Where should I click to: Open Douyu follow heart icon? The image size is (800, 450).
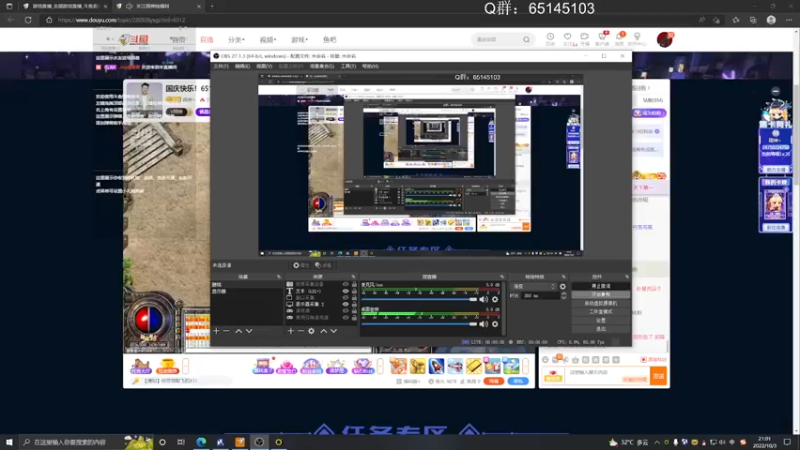point(567,39)
